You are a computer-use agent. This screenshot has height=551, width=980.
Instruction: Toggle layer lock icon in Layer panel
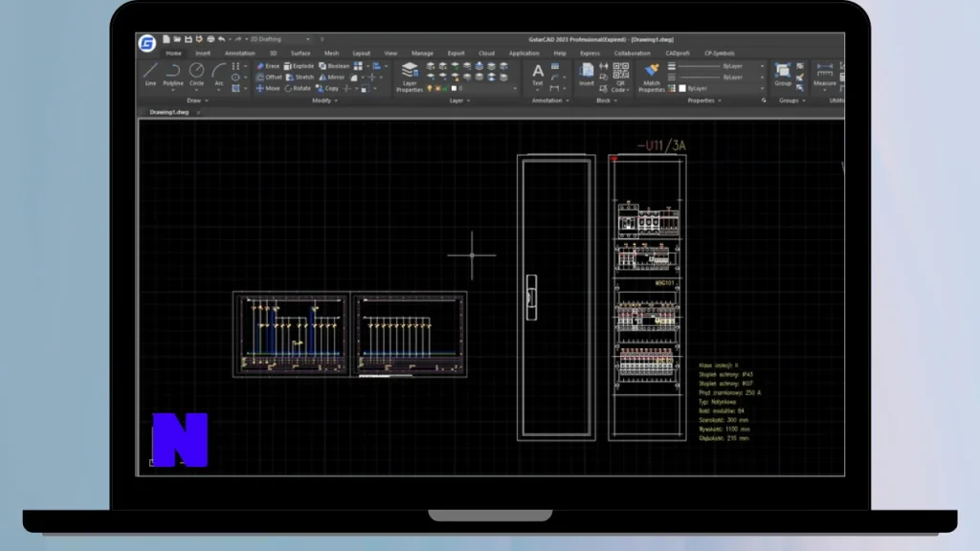coord(445,89)
